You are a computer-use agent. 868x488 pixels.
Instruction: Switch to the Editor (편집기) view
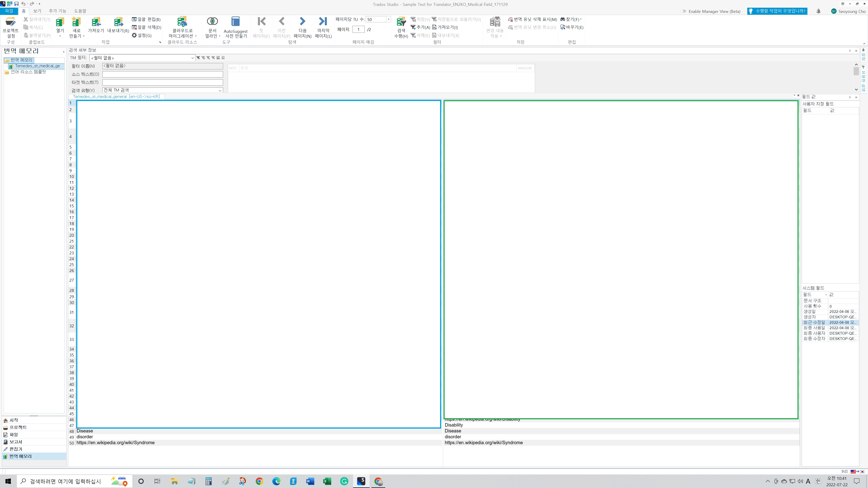point(16,449)
